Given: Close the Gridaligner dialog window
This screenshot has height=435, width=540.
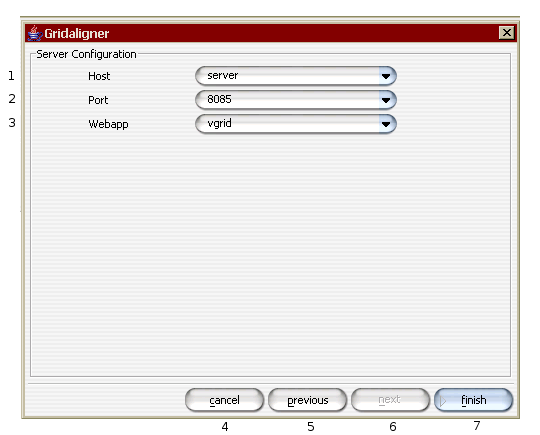Looking at the screenshot, I should pos(507,33).
